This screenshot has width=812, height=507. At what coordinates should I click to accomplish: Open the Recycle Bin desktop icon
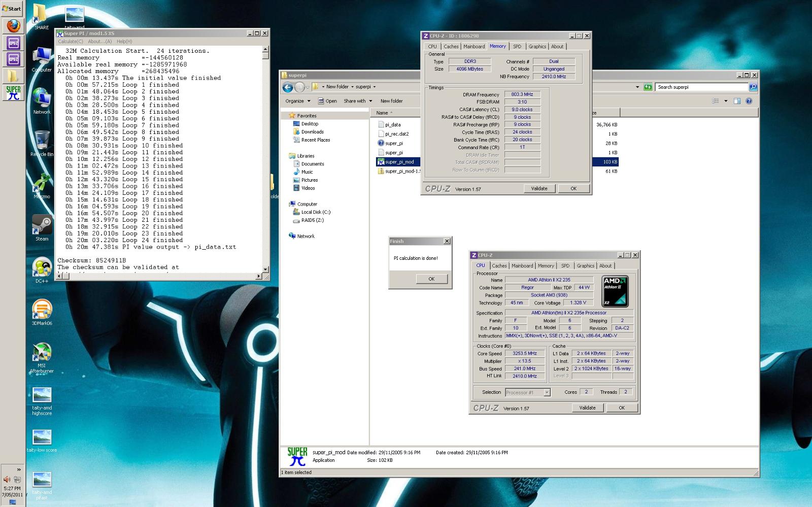coord(42,143)
